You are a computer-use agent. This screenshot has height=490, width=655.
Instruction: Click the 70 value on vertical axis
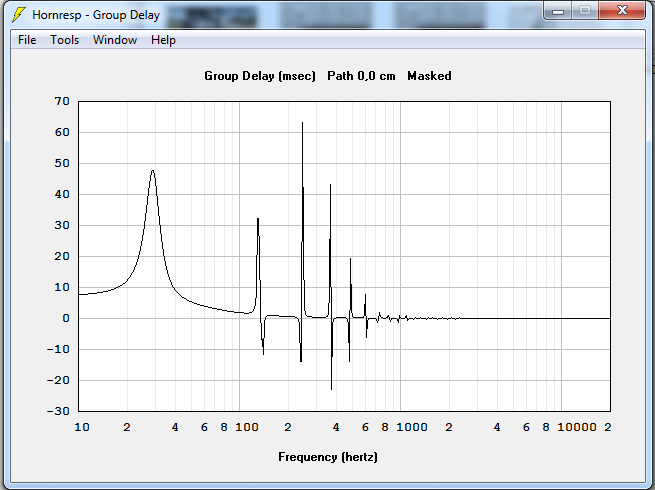[62, 101]
